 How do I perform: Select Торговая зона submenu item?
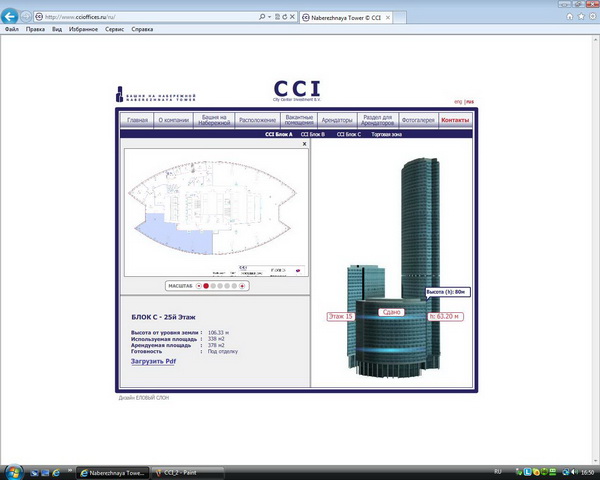(386, 134)
